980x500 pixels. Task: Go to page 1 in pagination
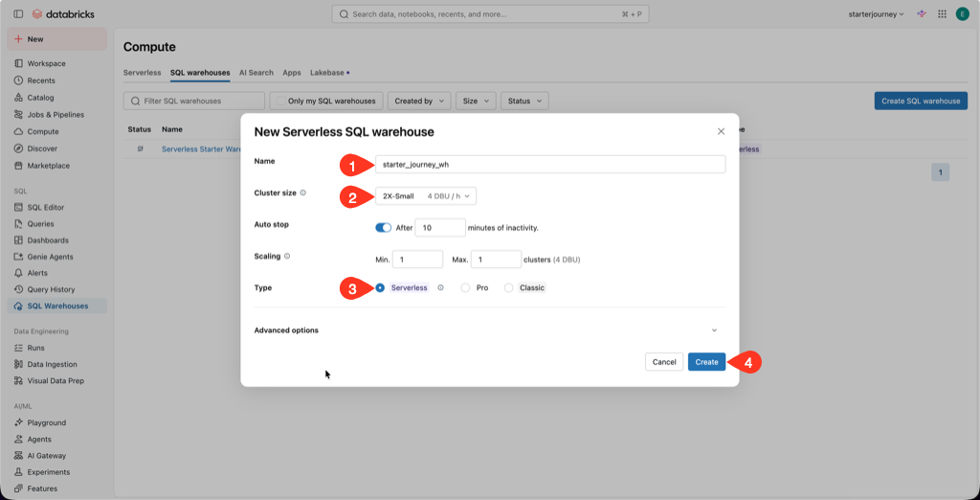coord(940,172)
